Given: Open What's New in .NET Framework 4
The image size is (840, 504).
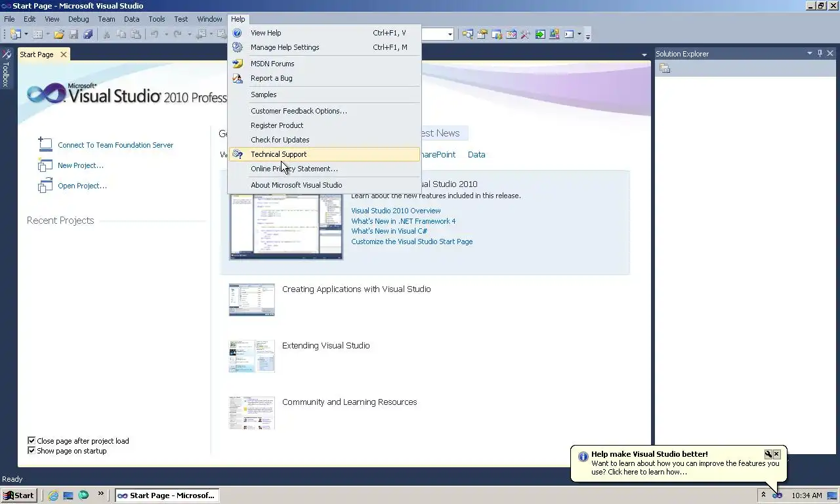Looking at the screenshot, I should point(403,221).
